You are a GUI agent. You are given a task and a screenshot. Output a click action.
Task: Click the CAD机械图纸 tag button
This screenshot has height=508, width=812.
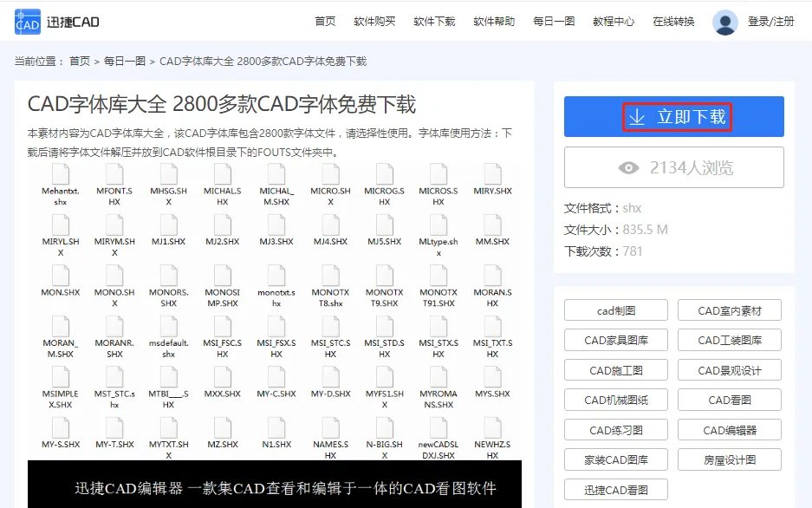616,399
